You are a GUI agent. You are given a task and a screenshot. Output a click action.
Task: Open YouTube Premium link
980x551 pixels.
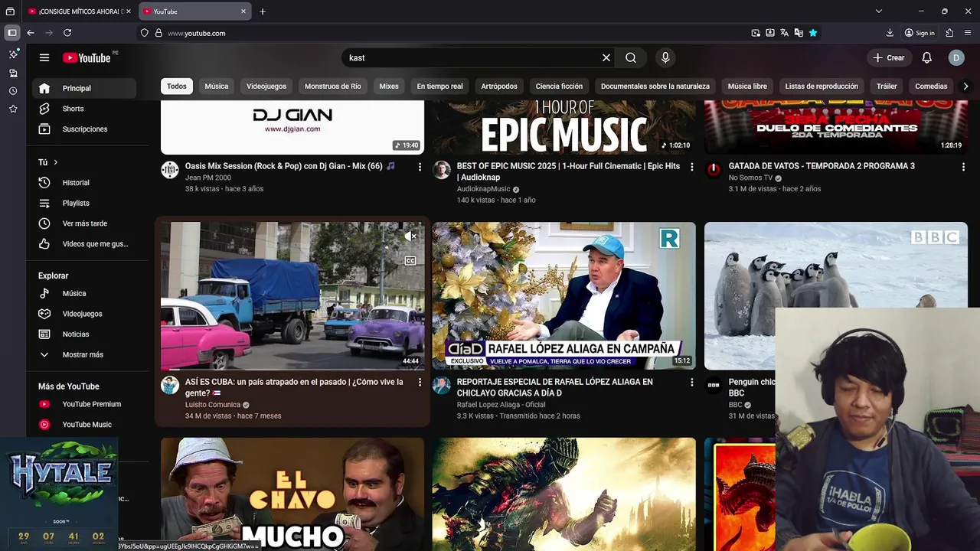click(84, 404)
